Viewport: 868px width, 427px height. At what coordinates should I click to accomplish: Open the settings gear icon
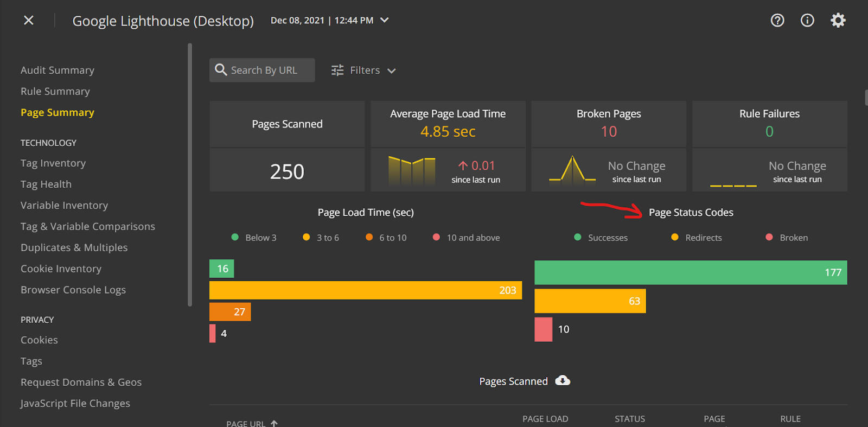838,21
